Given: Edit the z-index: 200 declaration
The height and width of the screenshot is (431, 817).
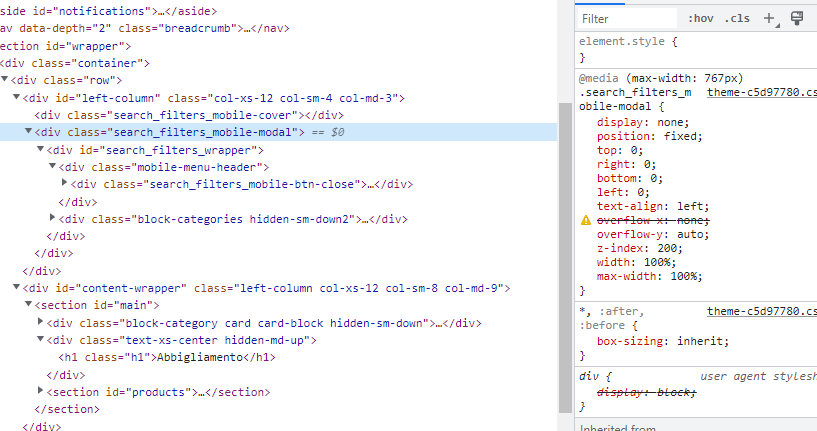Looking at the screenshot, I should point(640,249).
